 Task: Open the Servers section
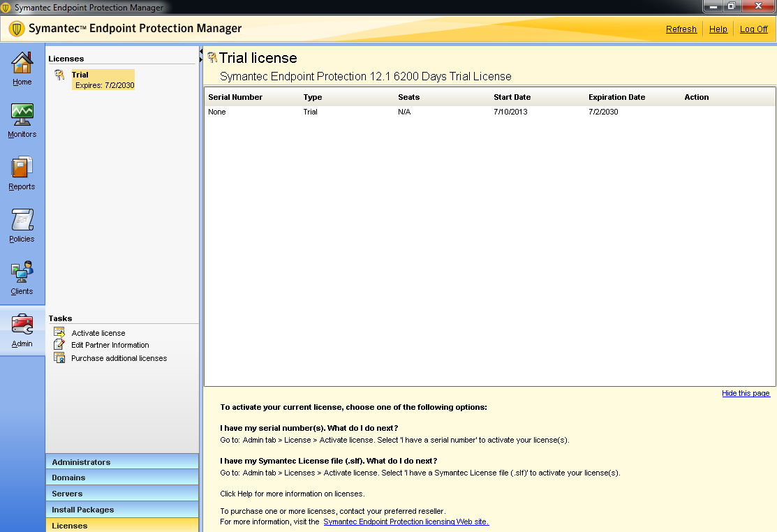122,494
